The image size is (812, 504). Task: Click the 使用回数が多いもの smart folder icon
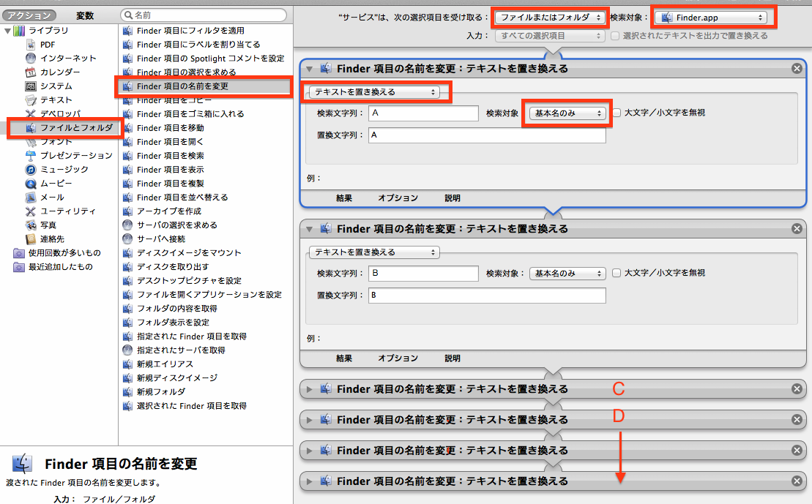click(x=19, y=253)
